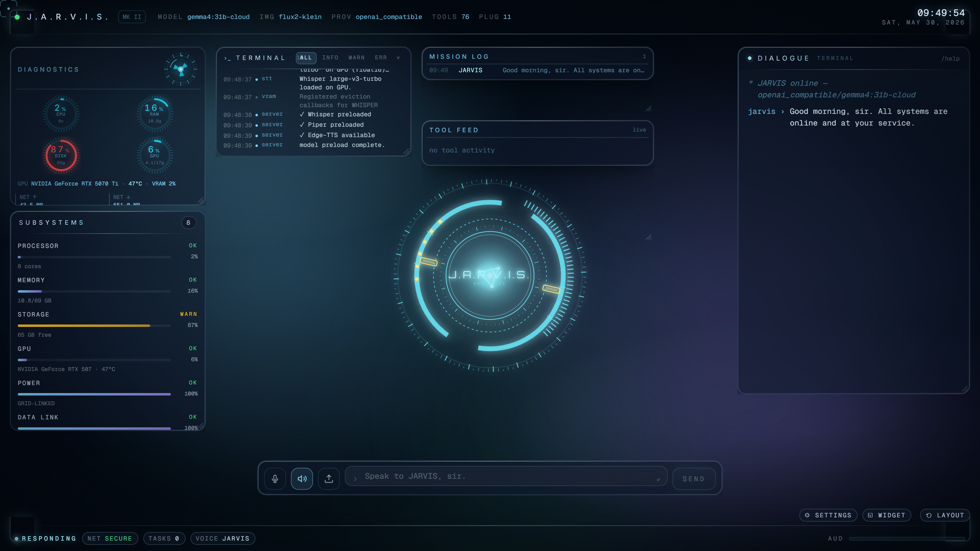The width and height of the screenshot is (980, 551).
Task: Click the NET SECURE status pill
Action: 110,538
